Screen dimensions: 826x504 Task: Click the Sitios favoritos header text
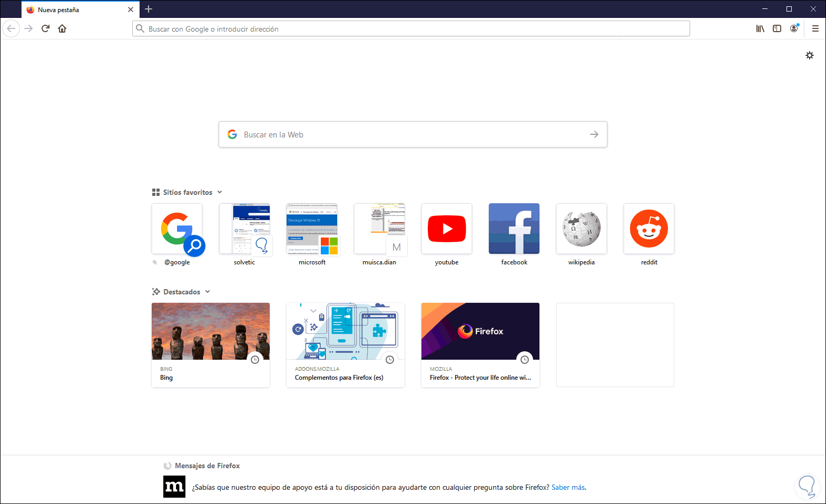point(188,192)
